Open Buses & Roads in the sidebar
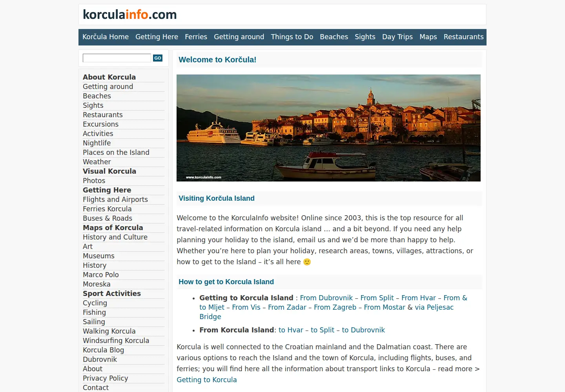This screenshot has height=392, width=565. pos(108,218)
